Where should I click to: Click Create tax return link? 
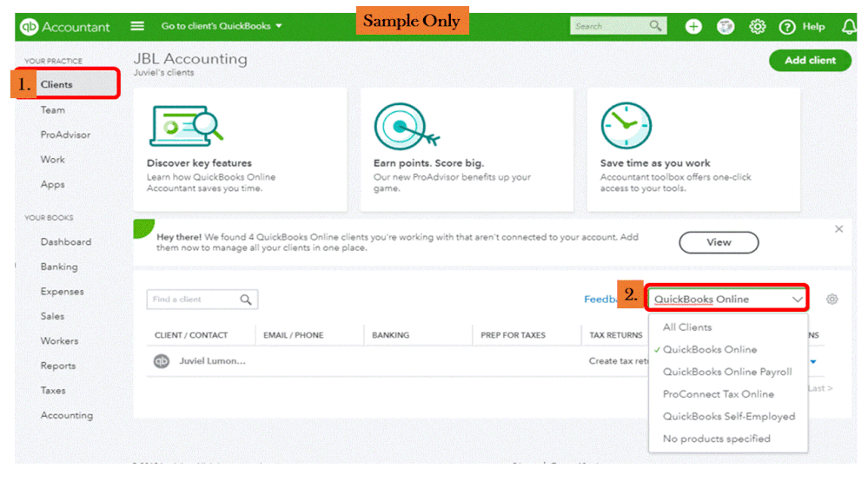tap(619, 360)
